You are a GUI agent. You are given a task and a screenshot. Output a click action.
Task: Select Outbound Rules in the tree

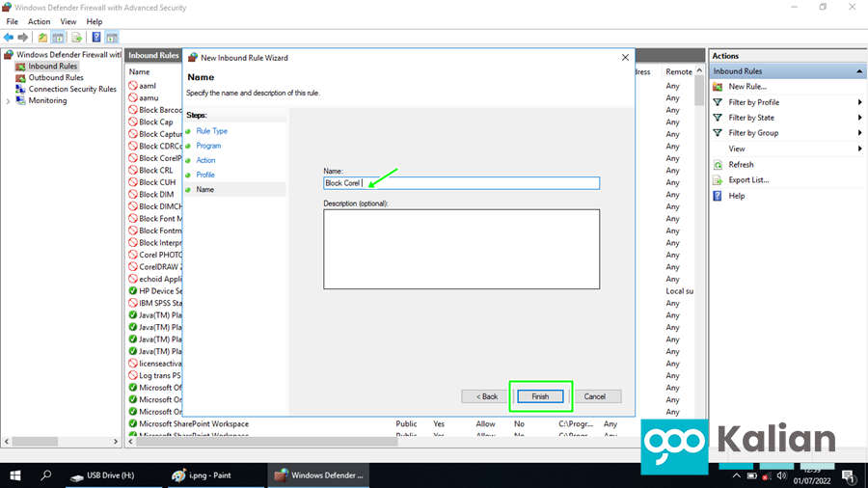tap(56, 78)
